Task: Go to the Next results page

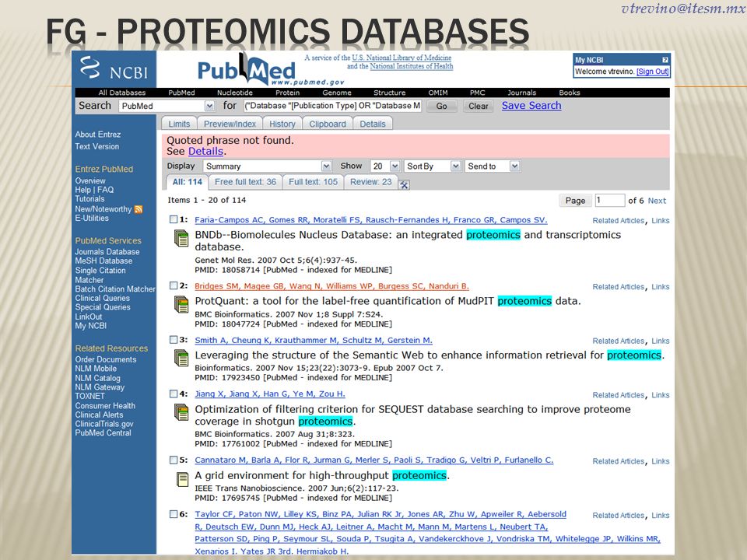Action: (657, 201)
